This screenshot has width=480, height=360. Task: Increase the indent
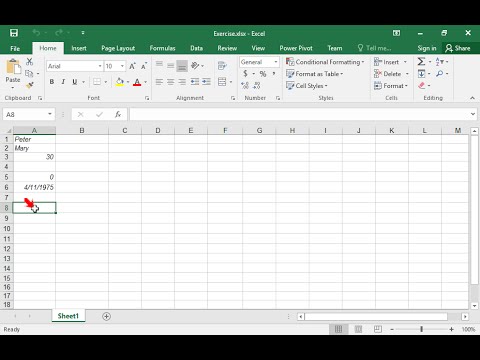tap(206, 82)
